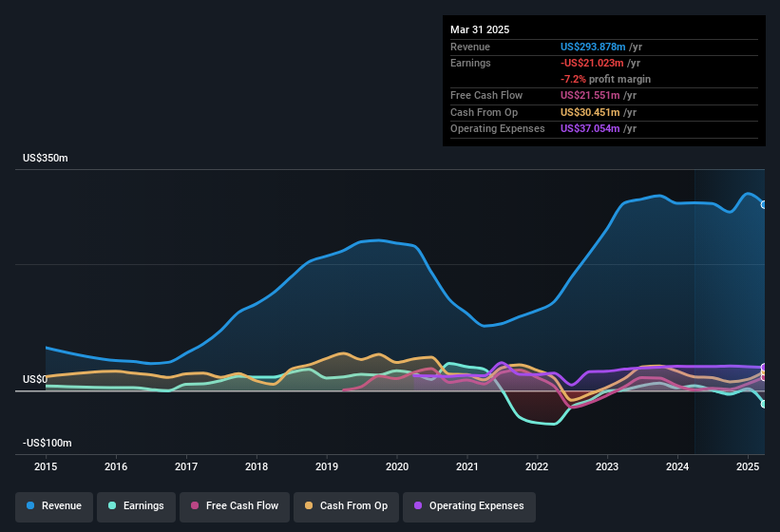Click the -US$21.023m earnings value
The width and height of the screenshot is (780, 532).
point(592,63)
